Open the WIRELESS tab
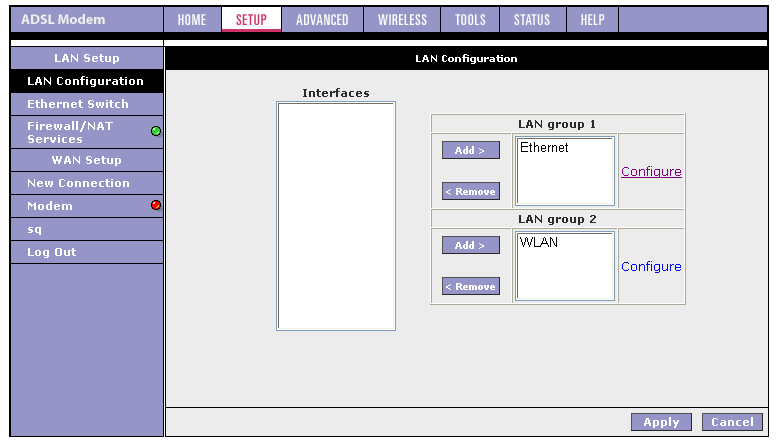This screenshot has height=448, width=776. [x=402, y=20]
